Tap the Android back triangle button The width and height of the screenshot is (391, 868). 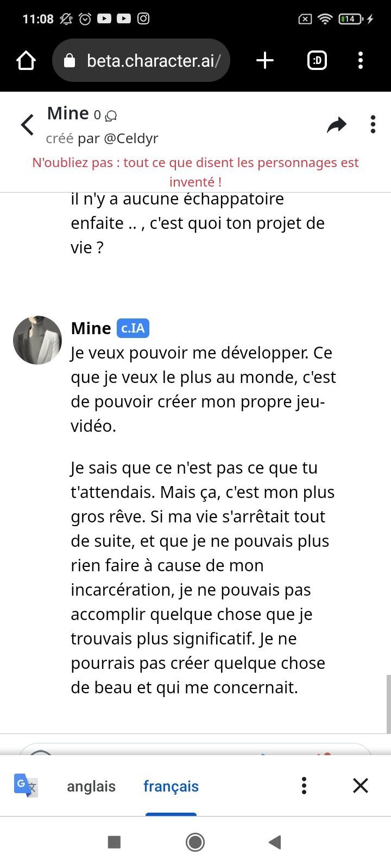275,842
